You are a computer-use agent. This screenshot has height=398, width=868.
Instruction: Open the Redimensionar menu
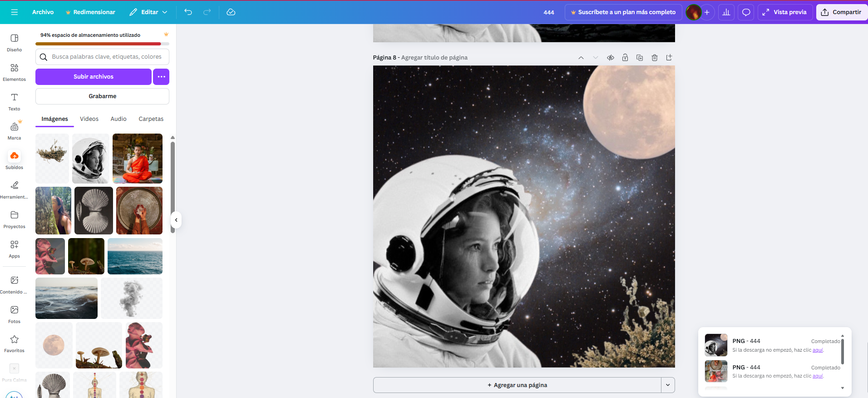(x=90, y=12)
